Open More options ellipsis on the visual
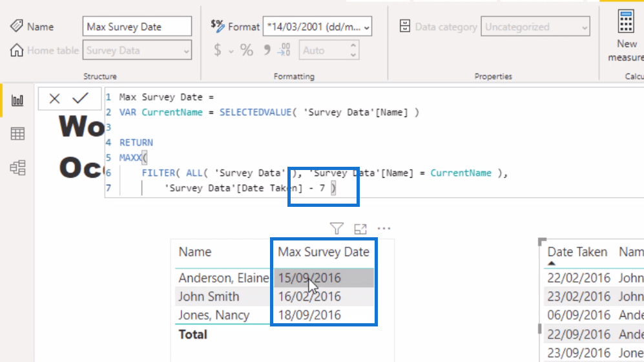Viewport: 644px width, 362px height. pos(384,228)
